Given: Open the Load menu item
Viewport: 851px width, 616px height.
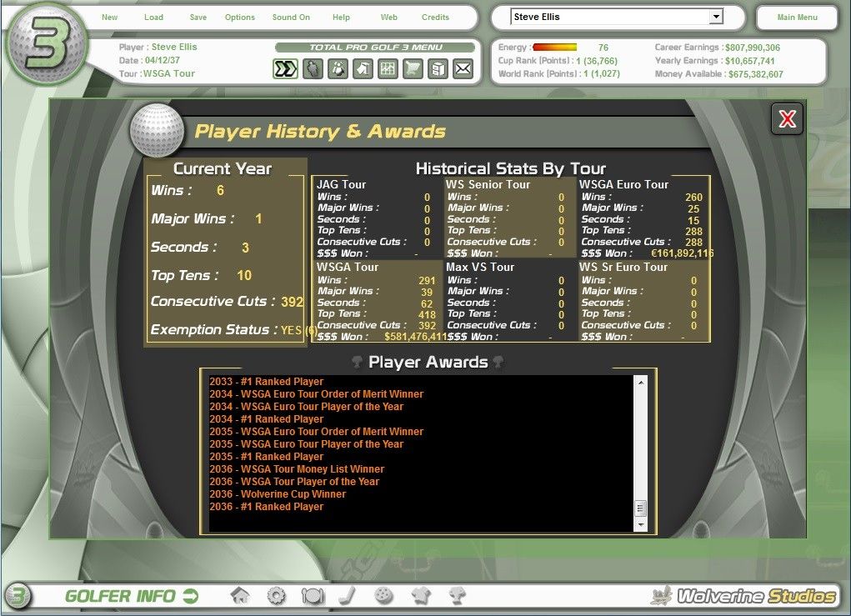Looking at the screenshot, I should point(153,18).
